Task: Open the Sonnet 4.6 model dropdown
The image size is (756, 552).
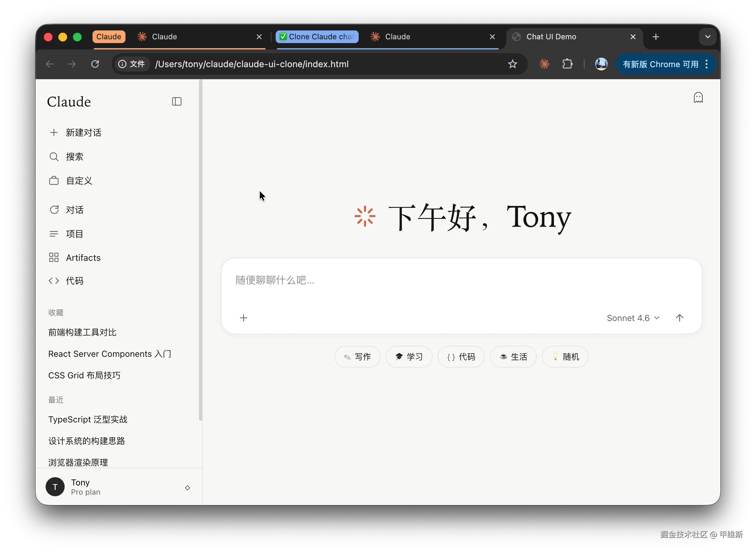Action: (x=633, y=318)
